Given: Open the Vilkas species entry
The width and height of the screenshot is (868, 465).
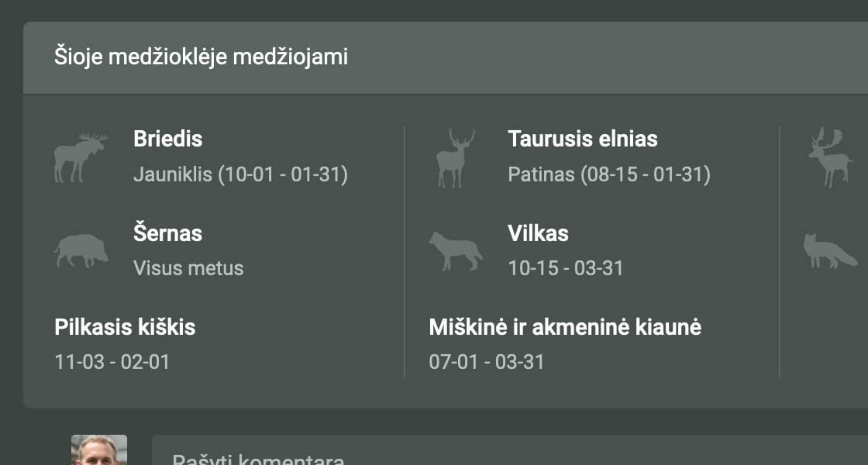Looking at the screenshot, I should (538, 233).
